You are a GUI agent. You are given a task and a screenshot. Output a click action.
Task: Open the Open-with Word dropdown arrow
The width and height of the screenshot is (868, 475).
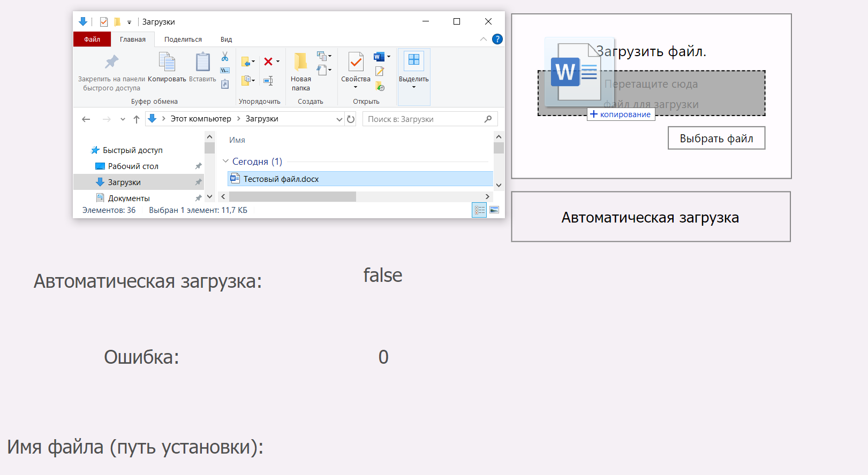389,57
